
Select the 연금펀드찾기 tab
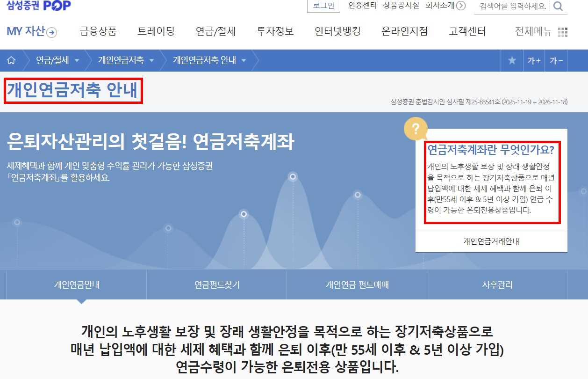(x=217, y=284)
